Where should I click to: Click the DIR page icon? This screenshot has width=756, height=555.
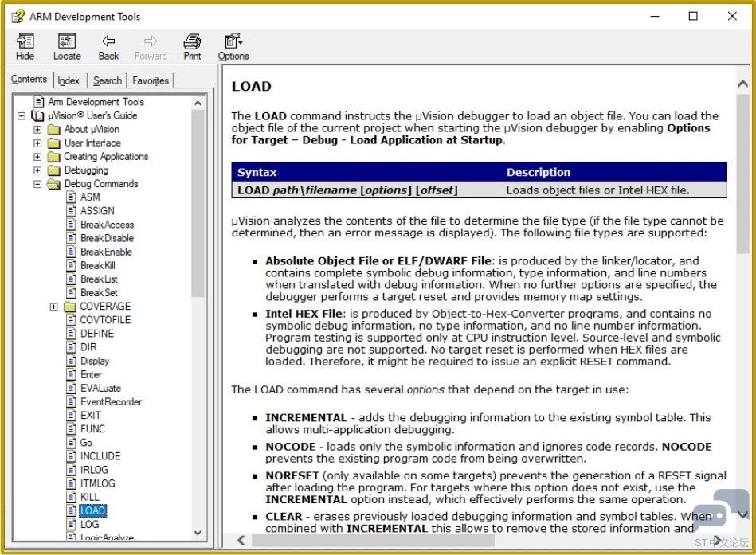pyautogui.click(x=72, y=347)
